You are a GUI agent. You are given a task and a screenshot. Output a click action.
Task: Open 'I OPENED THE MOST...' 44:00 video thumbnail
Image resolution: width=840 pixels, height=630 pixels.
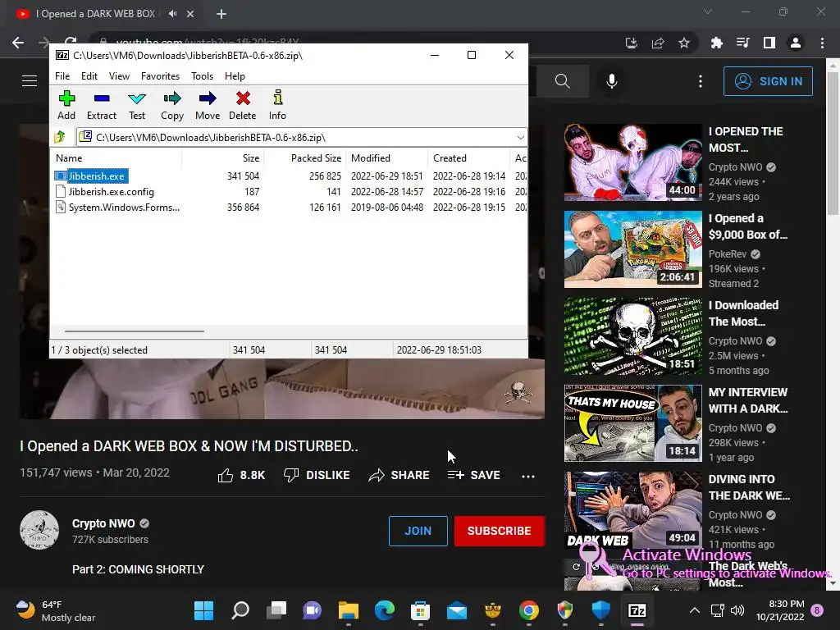pos(632,162)
